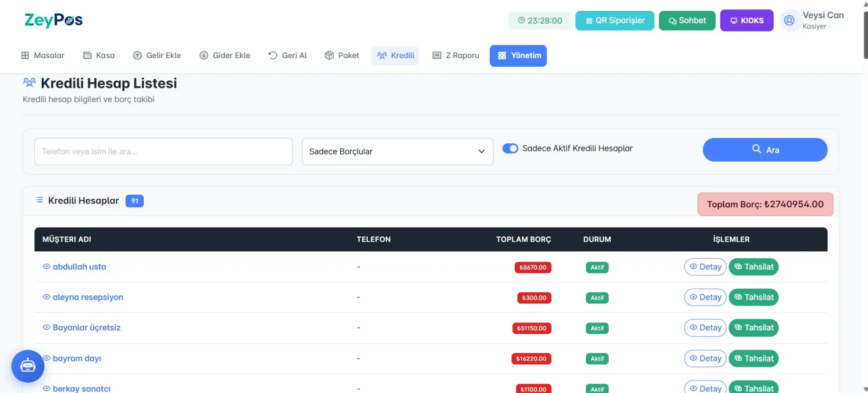Screen dimensions: 868x393
Task: Click the eye icon beside berkay sanatcı
Action: (47, 389)
